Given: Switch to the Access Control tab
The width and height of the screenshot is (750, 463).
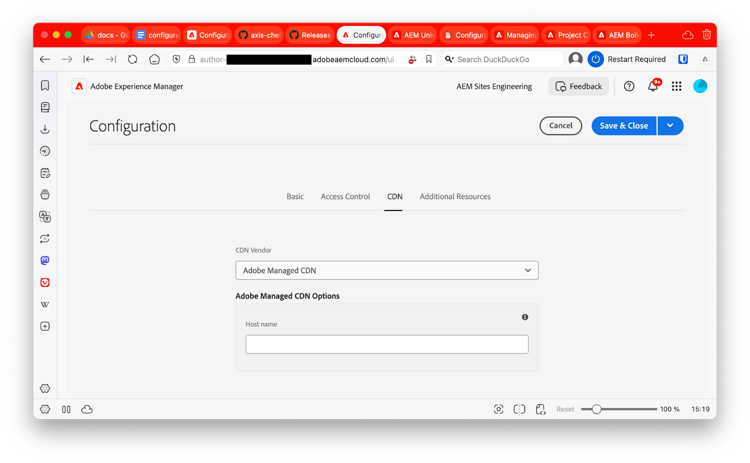Looking at the screenshot, I should click(345, 197).
